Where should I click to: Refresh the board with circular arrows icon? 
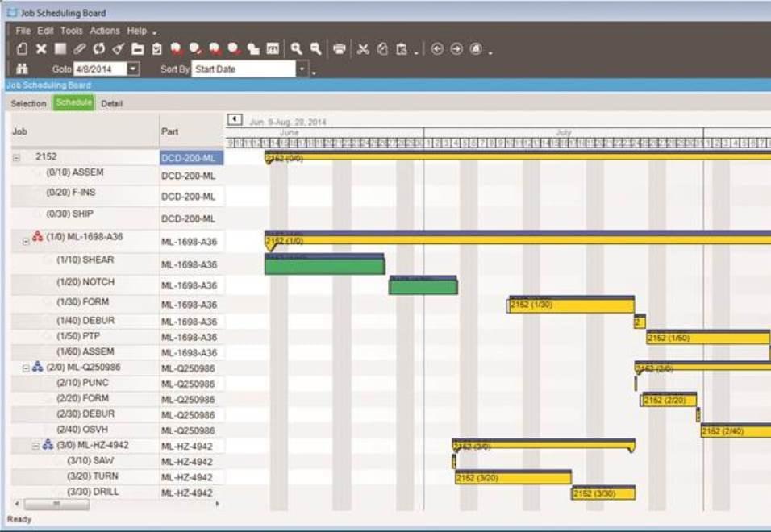click(x=98, y=49)
